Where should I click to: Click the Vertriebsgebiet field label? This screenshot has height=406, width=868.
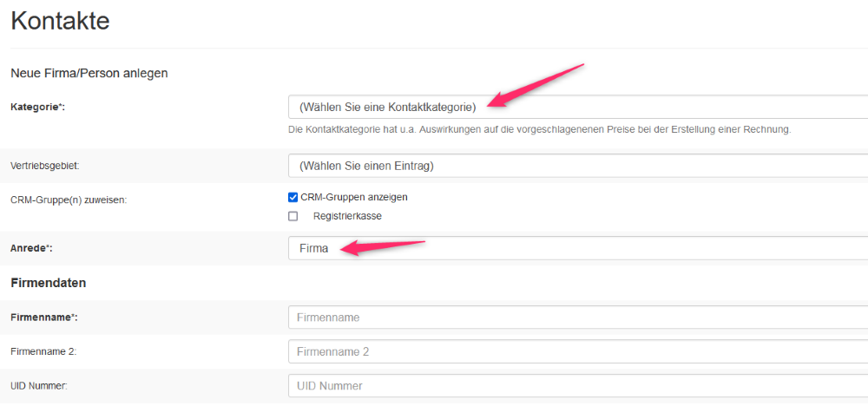click(x=44, y=165)
